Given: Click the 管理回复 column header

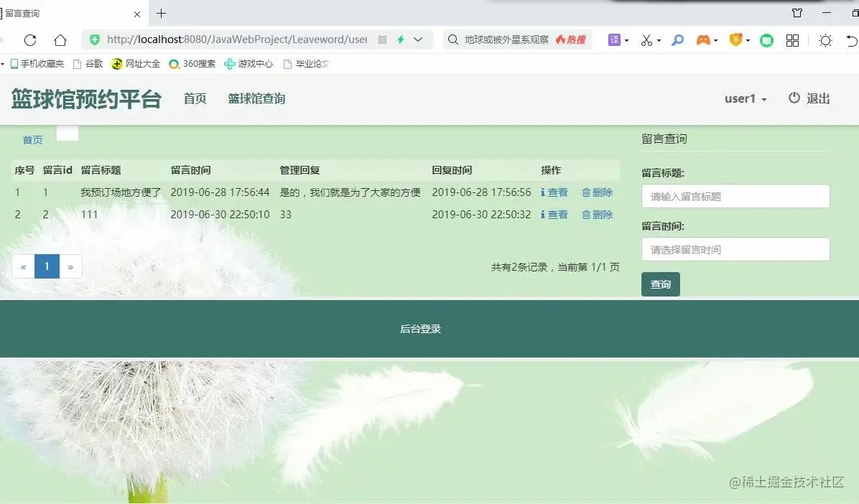Looking at the screenshot, I should [x=300, y=170].
